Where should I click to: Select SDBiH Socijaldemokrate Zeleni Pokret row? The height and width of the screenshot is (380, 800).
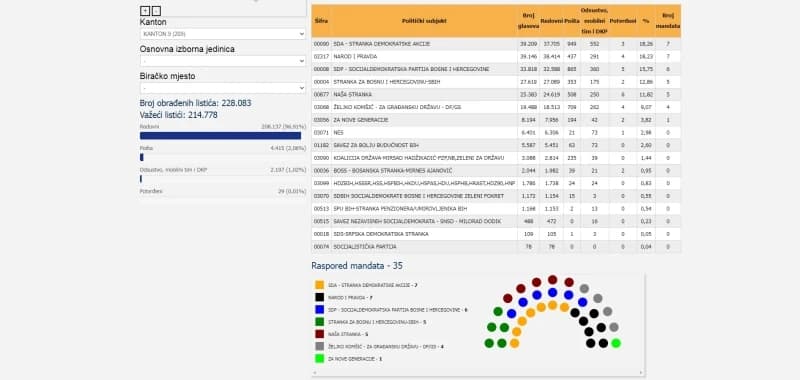point(496,196)
